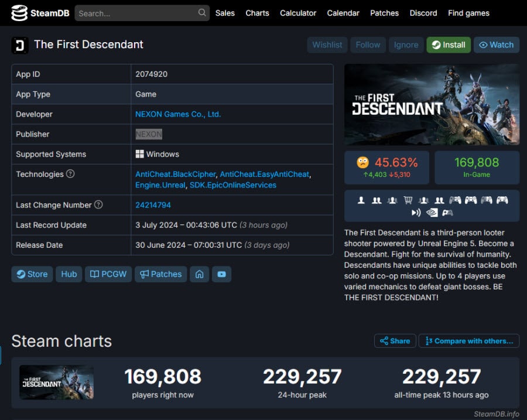527x420 pixels.
Task: Click the shopping cart feature icon
Action: [x=408, y=200]
